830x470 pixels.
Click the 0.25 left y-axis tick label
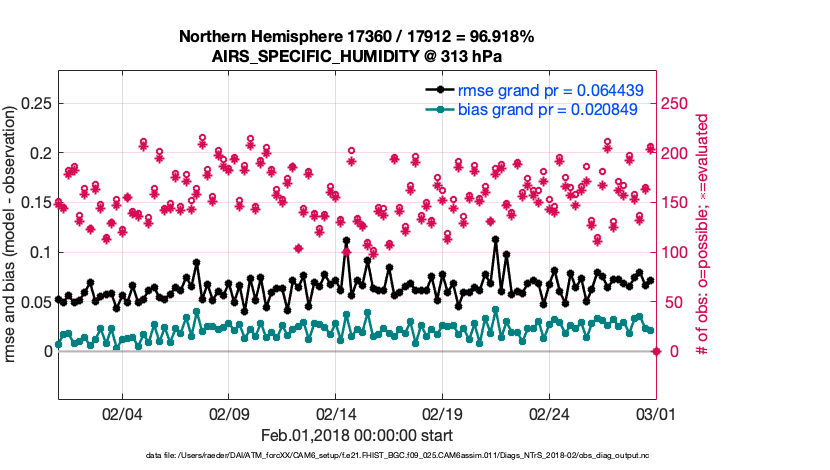coord(35,103)
